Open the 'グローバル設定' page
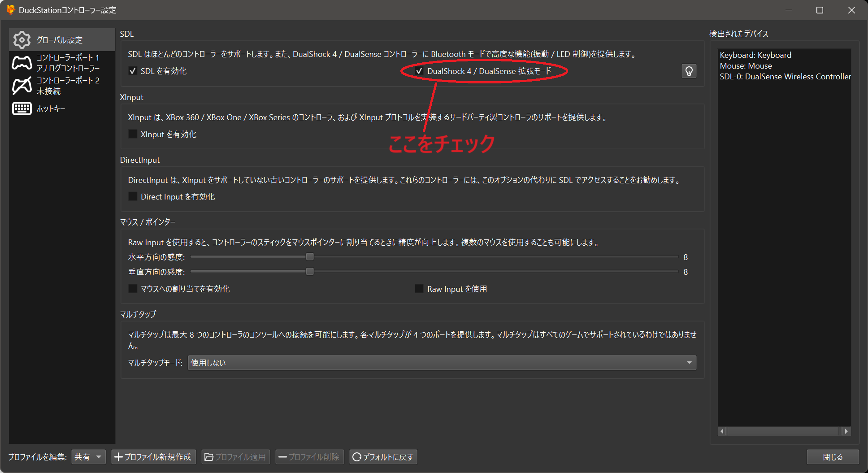This screenshot has width=868, height=473. coord(62,40)
